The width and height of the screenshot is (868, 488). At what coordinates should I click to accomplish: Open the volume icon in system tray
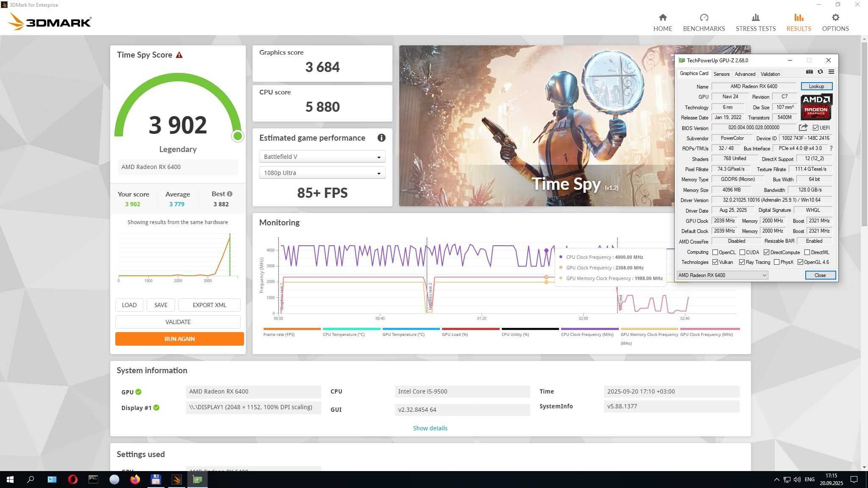(x=797, y=480)
